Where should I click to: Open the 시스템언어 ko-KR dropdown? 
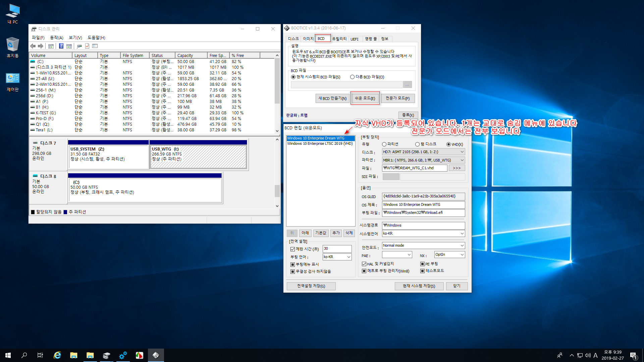pyautogui.click(x=423, y=233)
